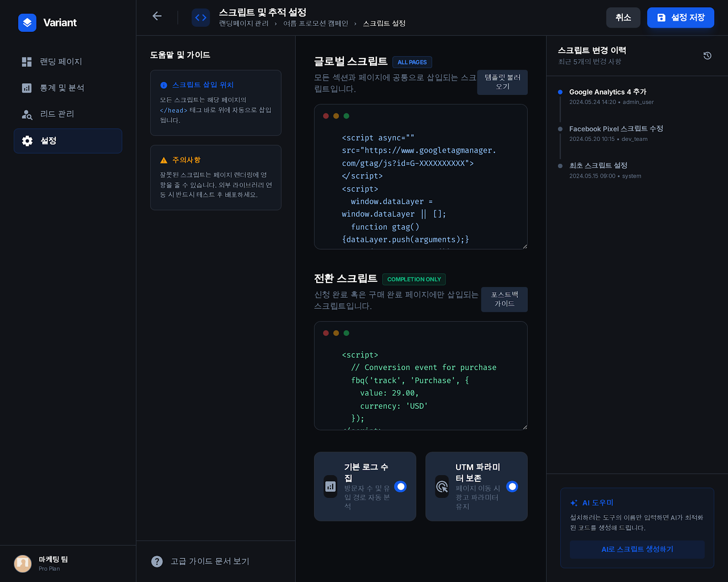Toggle the UTM parameter preservation switch
The width and height of the screenshot is (728, 582).
point(512,487)
